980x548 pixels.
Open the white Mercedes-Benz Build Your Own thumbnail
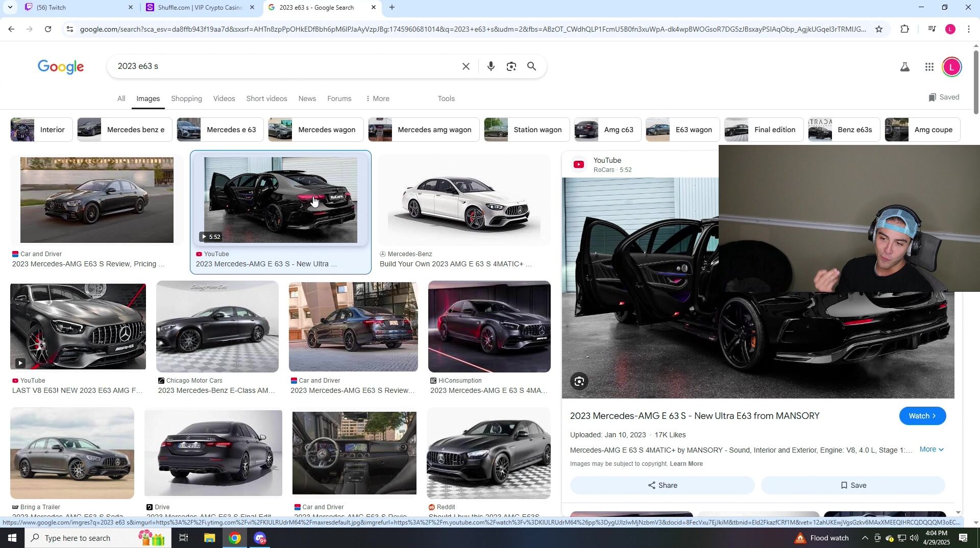click(x=464, y=200)
